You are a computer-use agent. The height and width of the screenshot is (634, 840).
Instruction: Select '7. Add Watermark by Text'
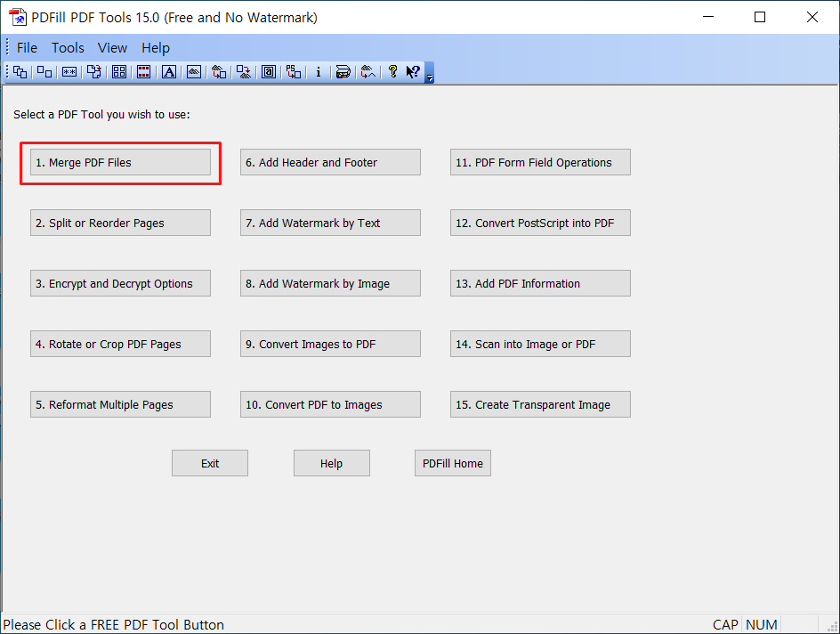[330, 223]
